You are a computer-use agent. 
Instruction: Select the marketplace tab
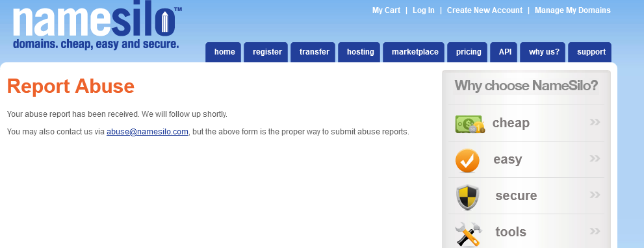tap(413, 52)
